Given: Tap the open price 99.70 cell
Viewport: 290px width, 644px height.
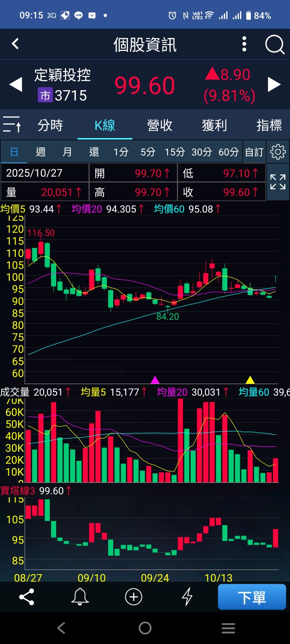Looking at the screenshot, I should [133, 173].
